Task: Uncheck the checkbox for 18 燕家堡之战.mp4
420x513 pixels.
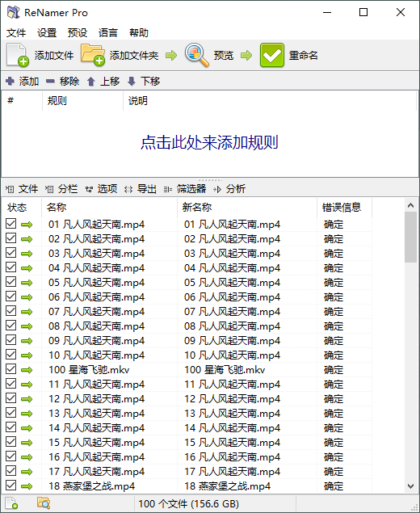Action: pos(10,486)
